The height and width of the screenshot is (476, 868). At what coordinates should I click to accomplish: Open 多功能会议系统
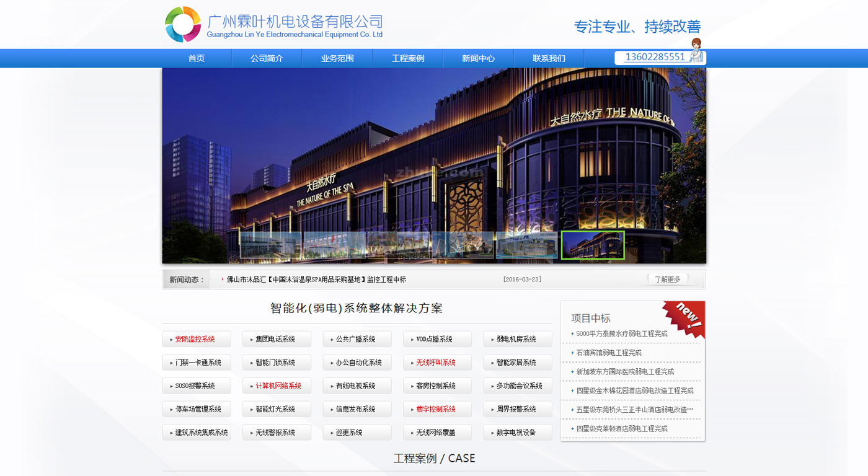click(518, 386)
